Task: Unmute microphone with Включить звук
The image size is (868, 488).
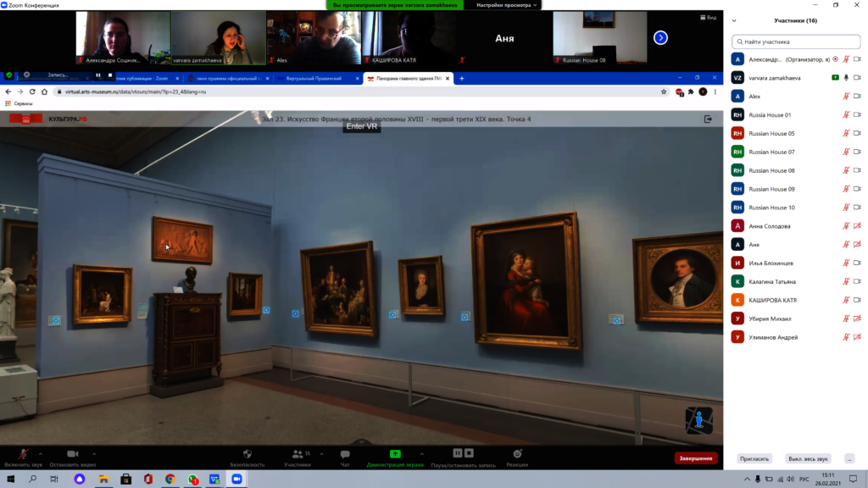Action: (23, 457)
